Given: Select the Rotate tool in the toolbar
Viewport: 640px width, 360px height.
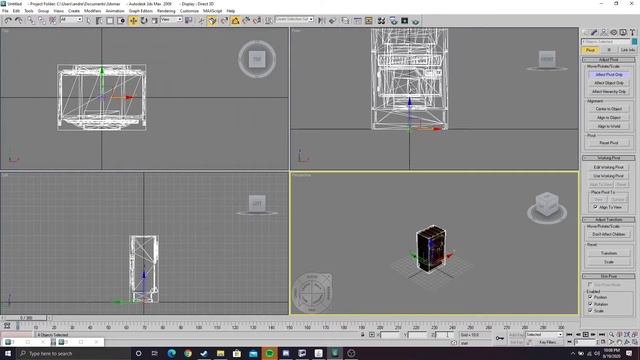Looking at the screenshot, I should pos(144,20).
